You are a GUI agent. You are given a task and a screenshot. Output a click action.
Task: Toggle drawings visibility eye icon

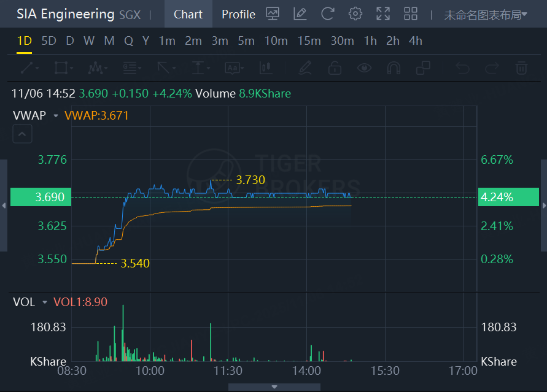pos(364,68)
